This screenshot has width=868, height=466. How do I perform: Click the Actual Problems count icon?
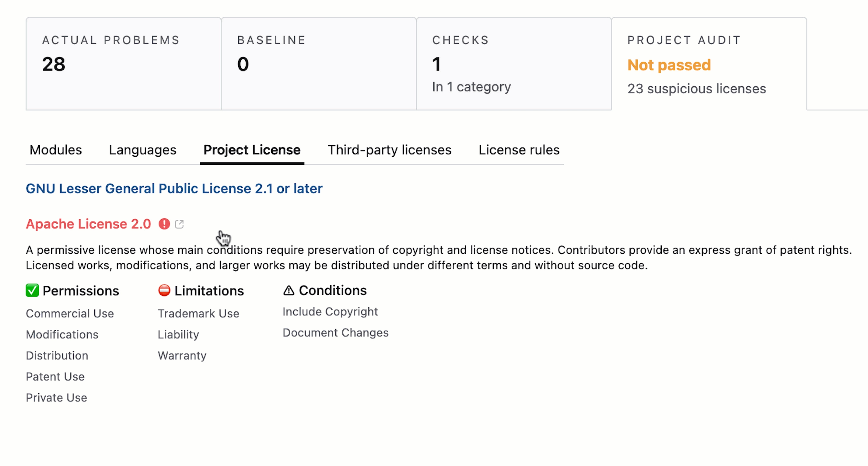click(x=54, y=64)
